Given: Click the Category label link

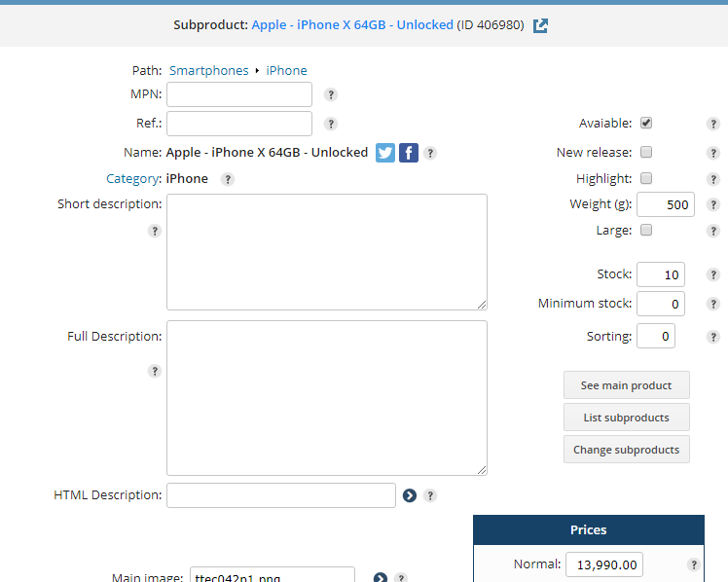Looking at the screenshot, I should click(132, 179).
